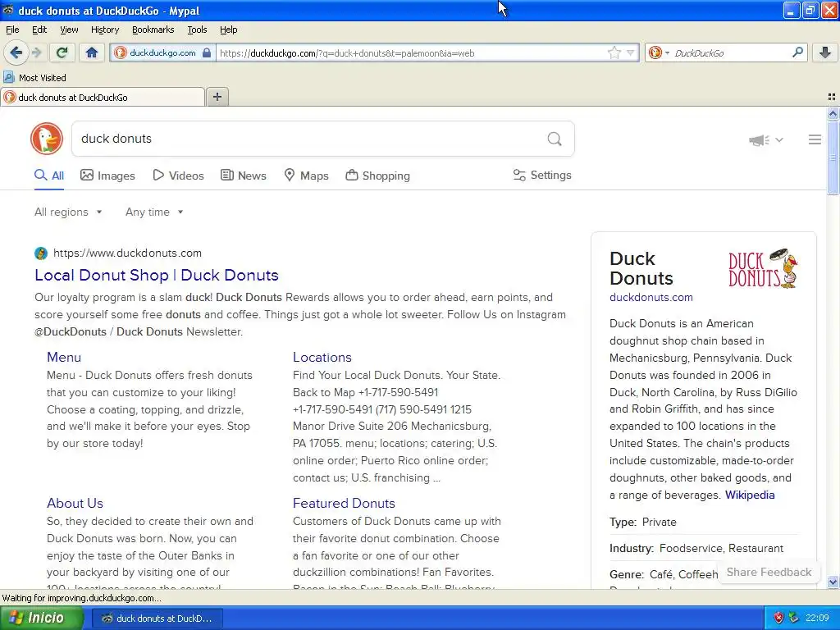Image resolution: width=840 pixels, height=630 pixels.
Task: Open the View menu
Action: 69,30
